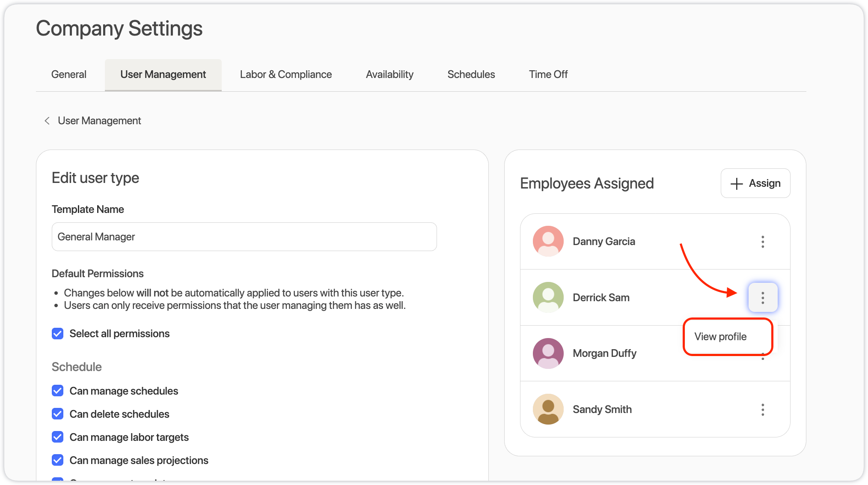
Task: Select View profile from the menu
Action: [720, 337]
